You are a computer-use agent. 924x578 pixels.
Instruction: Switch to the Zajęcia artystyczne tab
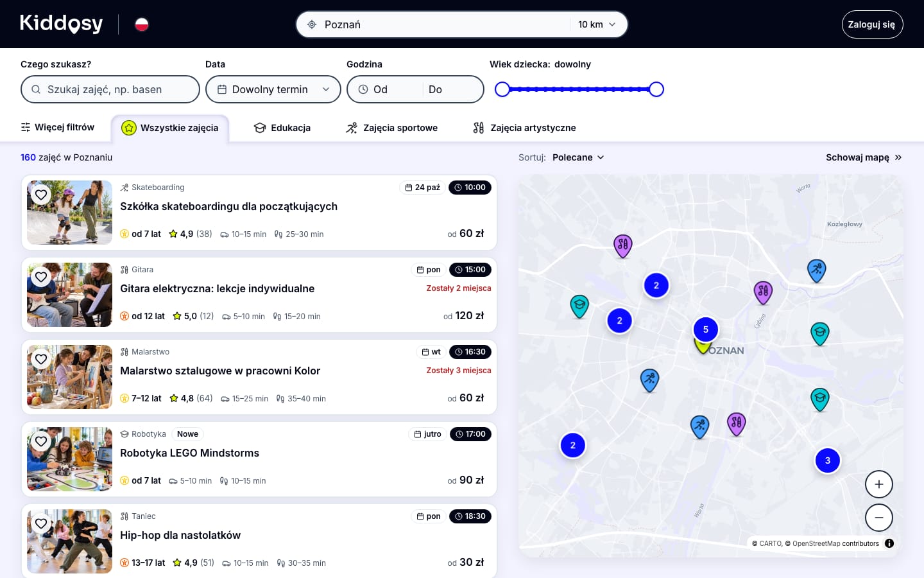tap(524, 128)
